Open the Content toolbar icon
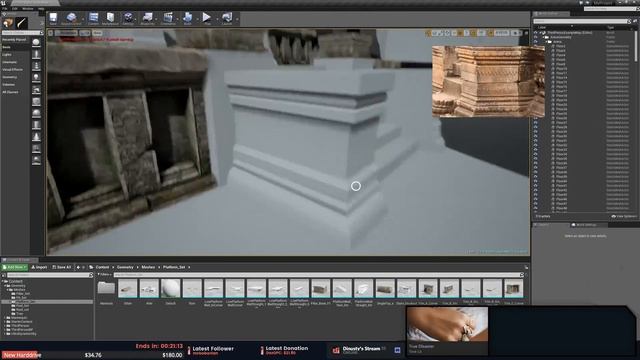This screenshot has height=360, width=640. pyautogui.click(x=93, y=18)
